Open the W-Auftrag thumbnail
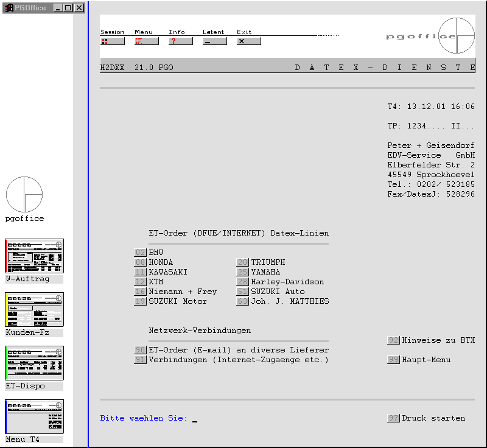487x448 pixels. (x=34, y=256)
